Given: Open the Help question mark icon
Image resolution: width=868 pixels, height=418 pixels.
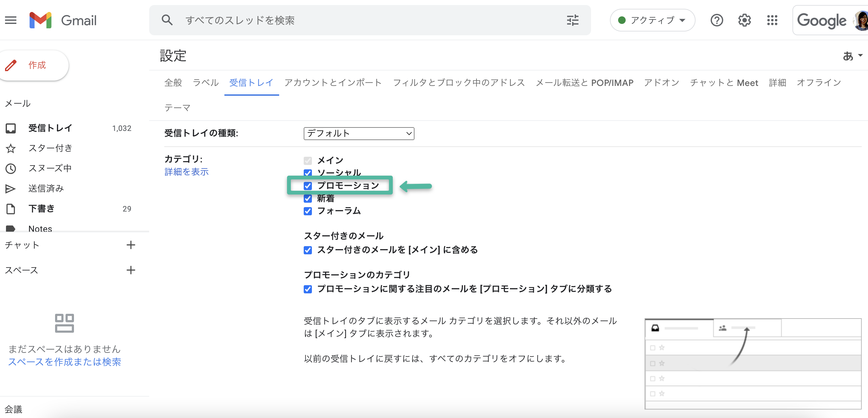Looking at the screenshot, I should 716,20.
